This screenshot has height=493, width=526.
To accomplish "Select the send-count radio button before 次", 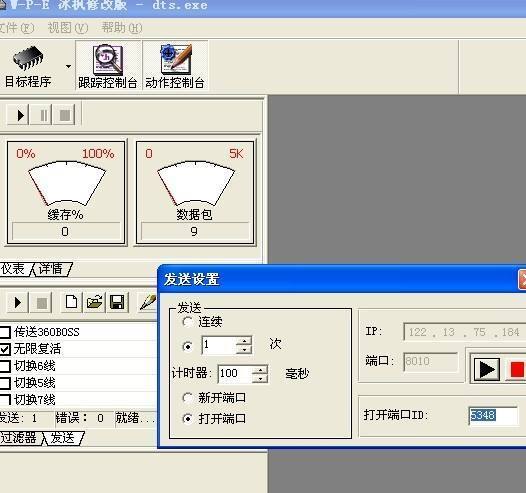I will pos(187,346).
